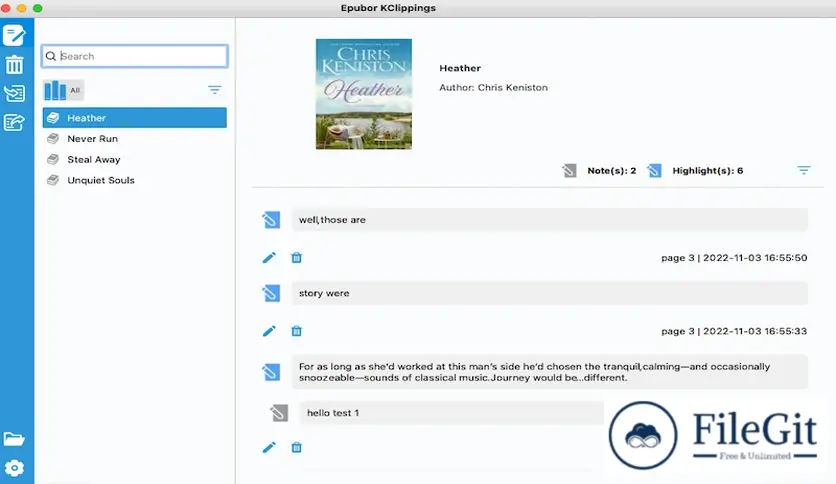Click highlight icon beside 'For as long' passage
This screenshot has height=484, width=836.
[x=271, y=372]
